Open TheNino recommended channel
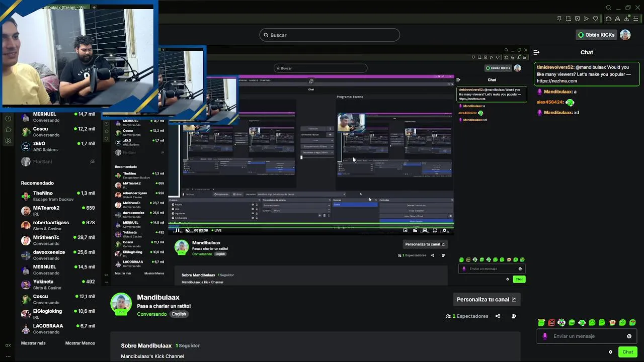 58,196
